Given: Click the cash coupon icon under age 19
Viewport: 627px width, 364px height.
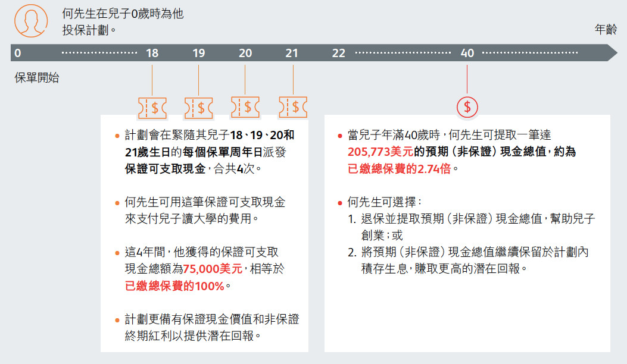Looking at the screenshot, I should click(199, 108).
